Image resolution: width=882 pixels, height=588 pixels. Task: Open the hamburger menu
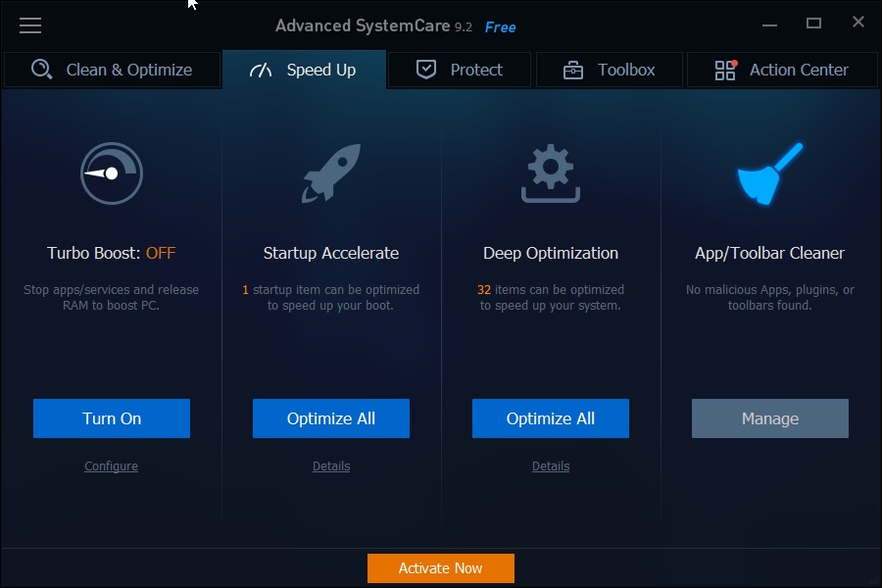[30, 25]
